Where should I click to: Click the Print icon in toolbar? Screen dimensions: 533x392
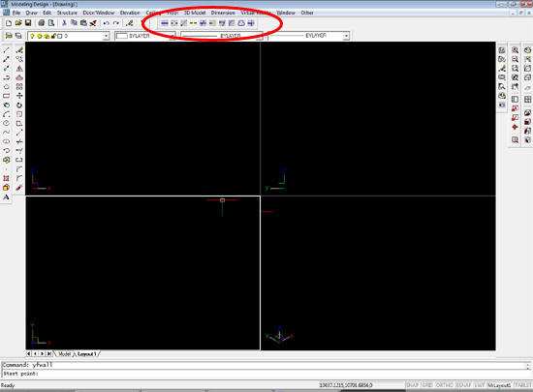pyautogui.click(x=41, y=23)
